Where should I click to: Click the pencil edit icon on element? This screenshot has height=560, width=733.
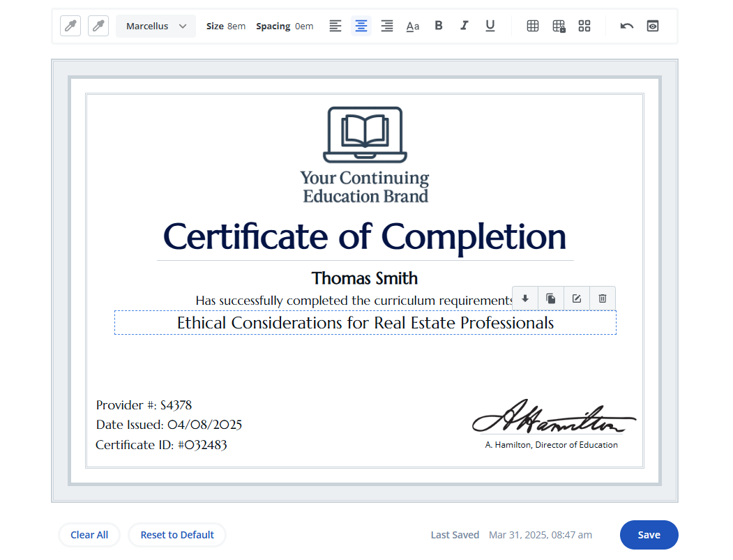[577, 298]
